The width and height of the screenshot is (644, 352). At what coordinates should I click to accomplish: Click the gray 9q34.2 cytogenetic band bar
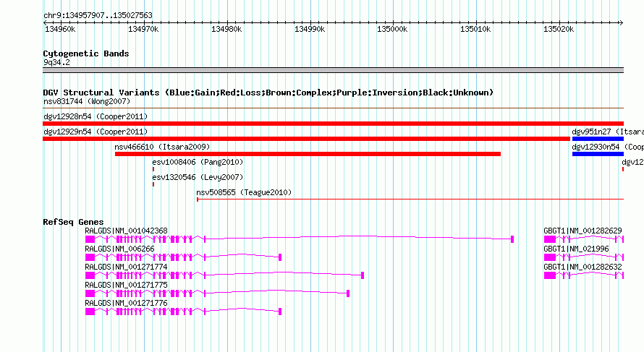pos(333,70)
